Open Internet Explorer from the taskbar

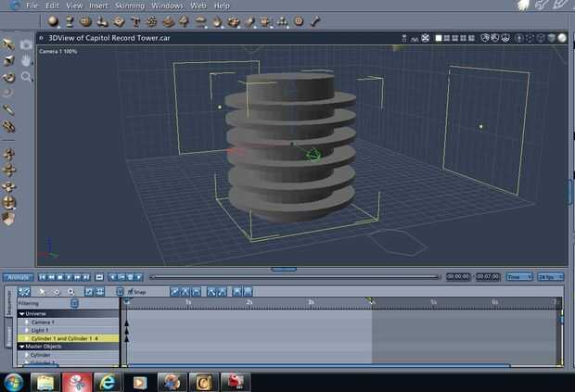[108, 383]
